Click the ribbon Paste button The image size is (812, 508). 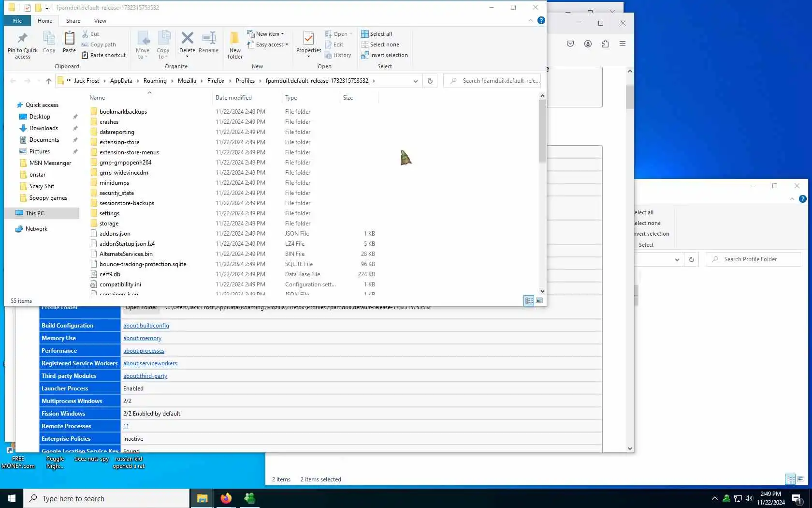[69, 42]
